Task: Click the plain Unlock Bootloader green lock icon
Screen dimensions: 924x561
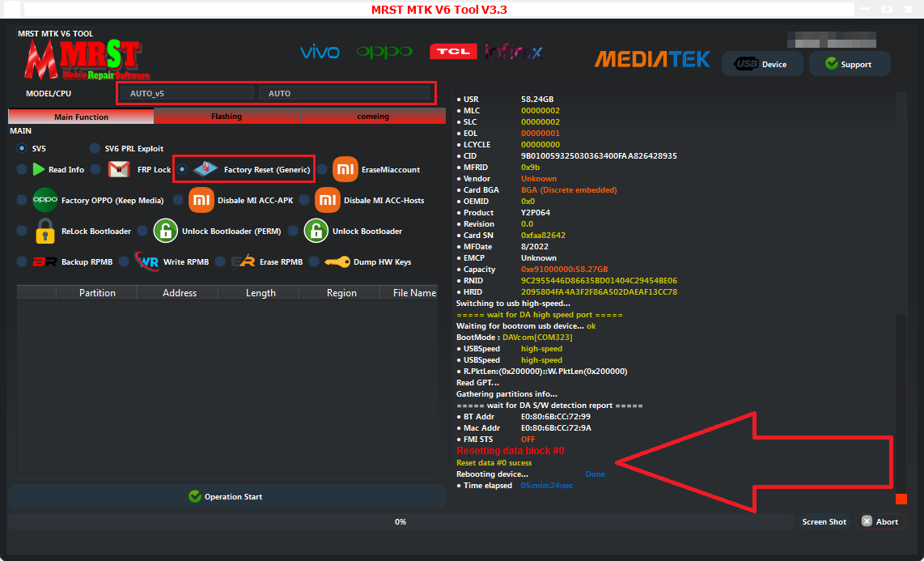Action: coord(316,231)
